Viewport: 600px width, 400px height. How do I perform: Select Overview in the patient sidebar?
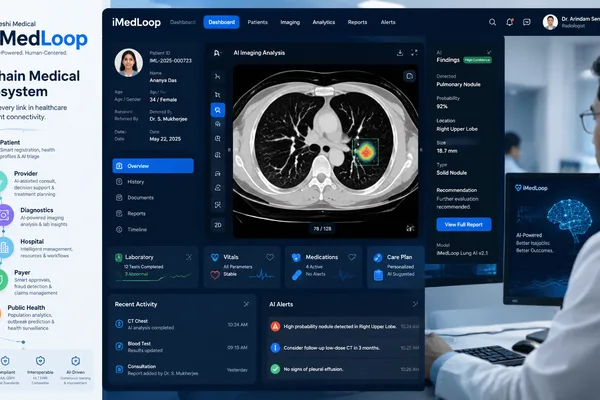coord(153,166)
